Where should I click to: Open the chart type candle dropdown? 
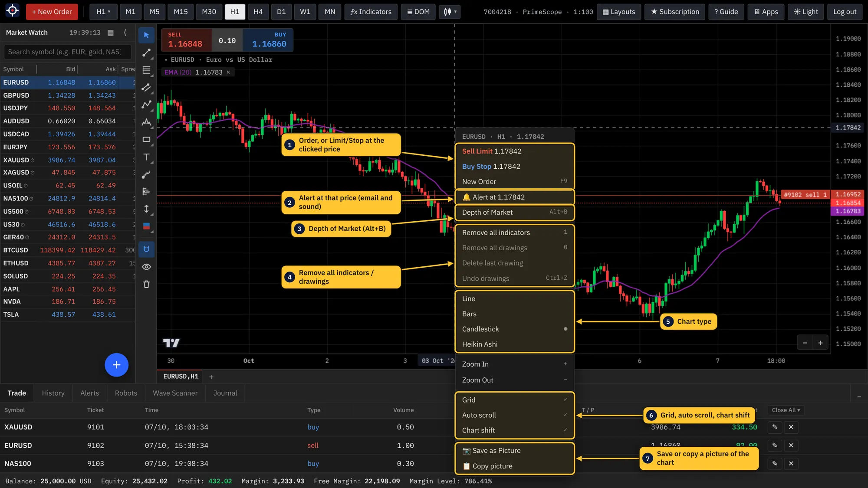[x=450, y=12]
